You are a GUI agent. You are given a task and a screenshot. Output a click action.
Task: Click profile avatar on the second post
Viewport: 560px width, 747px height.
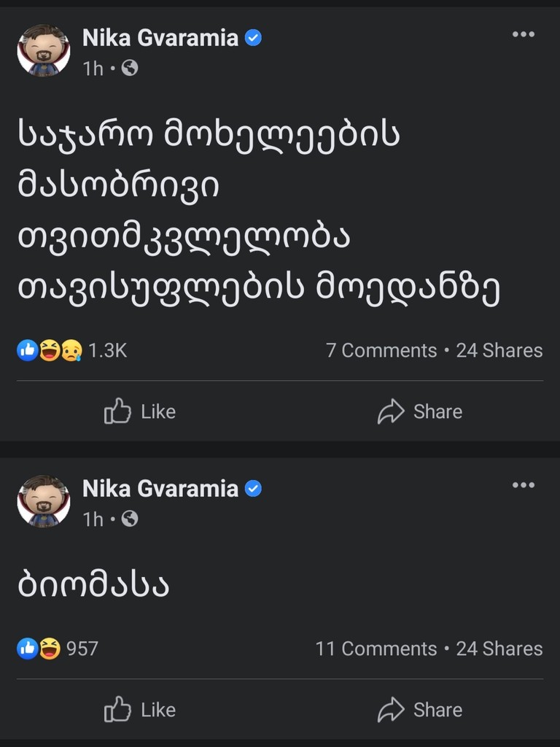tap(44, 500)
